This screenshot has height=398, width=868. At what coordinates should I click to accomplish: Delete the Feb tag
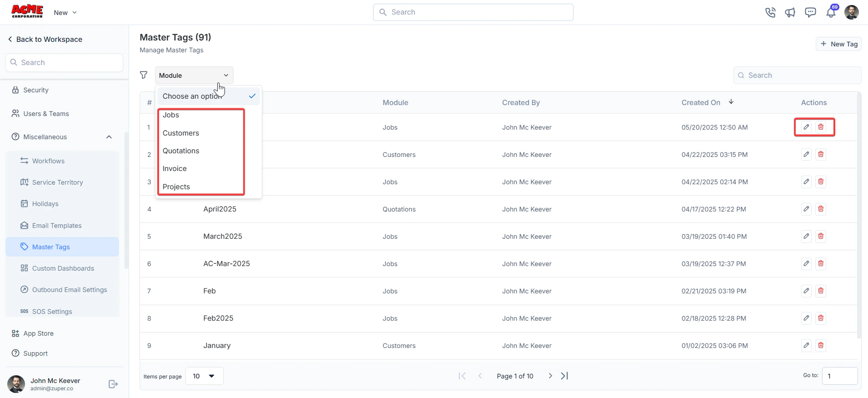pyautogui.click(x=821, y=291)
